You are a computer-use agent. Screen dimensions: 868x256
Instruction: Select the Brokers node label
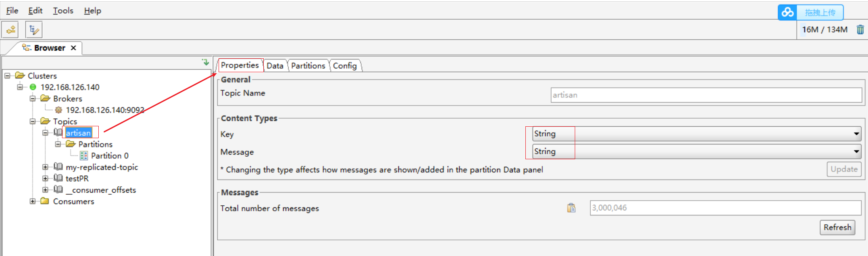[68, 98]
